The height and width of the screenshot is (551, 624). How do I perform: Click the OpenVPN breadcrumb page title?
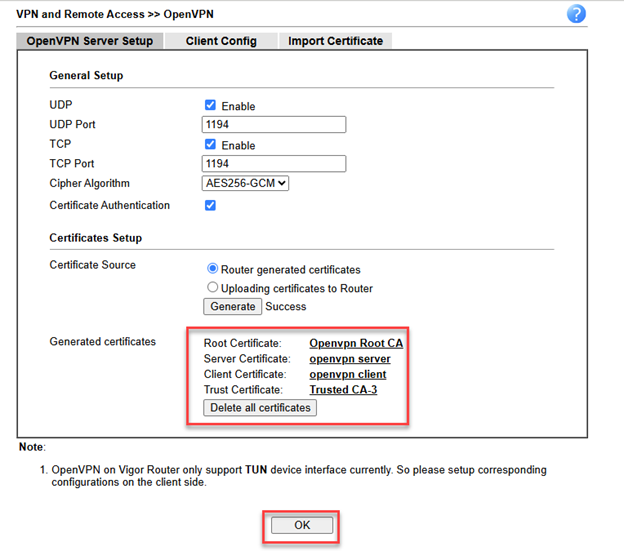point(188,14)
